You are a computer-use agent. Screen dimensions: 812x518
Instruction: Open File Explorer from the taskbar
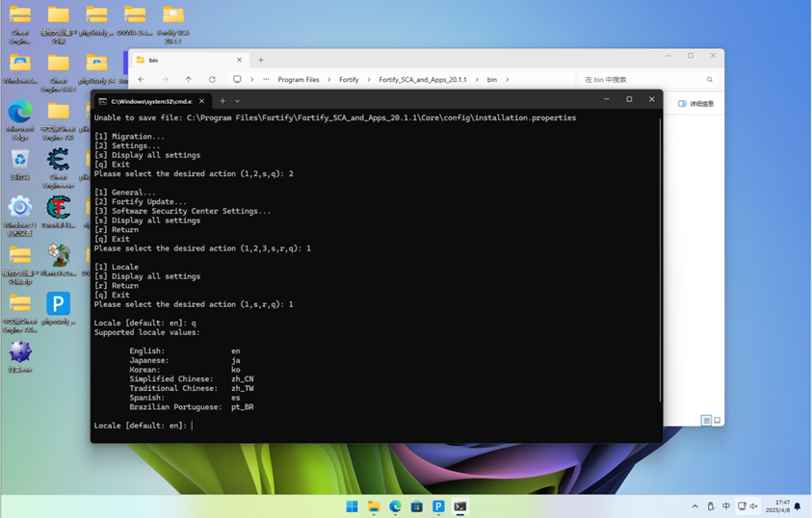(x=374, y=506)
